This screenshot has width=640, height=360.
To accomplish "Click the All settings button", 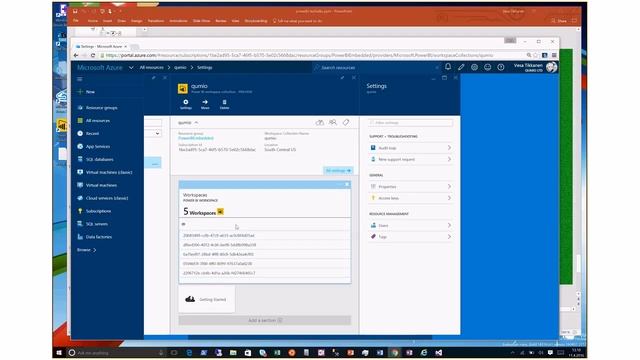I will coord(338,170).
